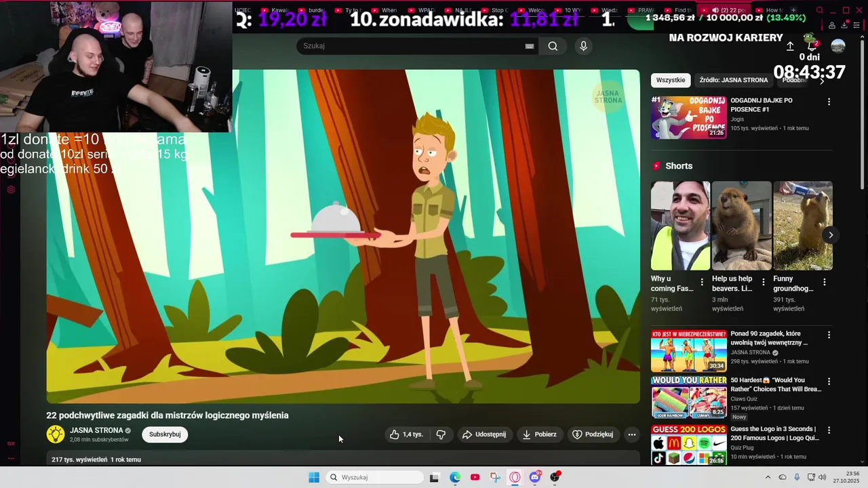Open 50 Hardest Would You Rather video
Viewport: 868px width, 488px height.
click(776, 384)
